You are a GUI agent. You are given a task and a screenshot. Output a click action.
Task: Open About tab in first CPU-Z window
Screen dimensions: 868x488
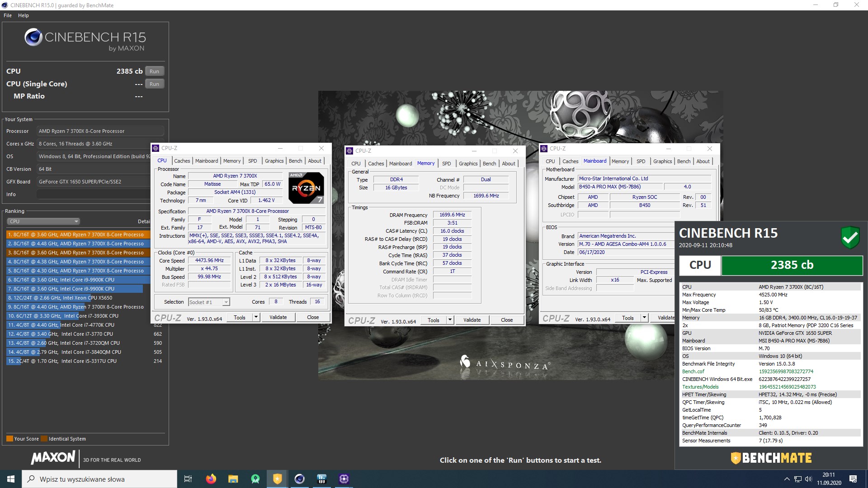click(315, 161)
